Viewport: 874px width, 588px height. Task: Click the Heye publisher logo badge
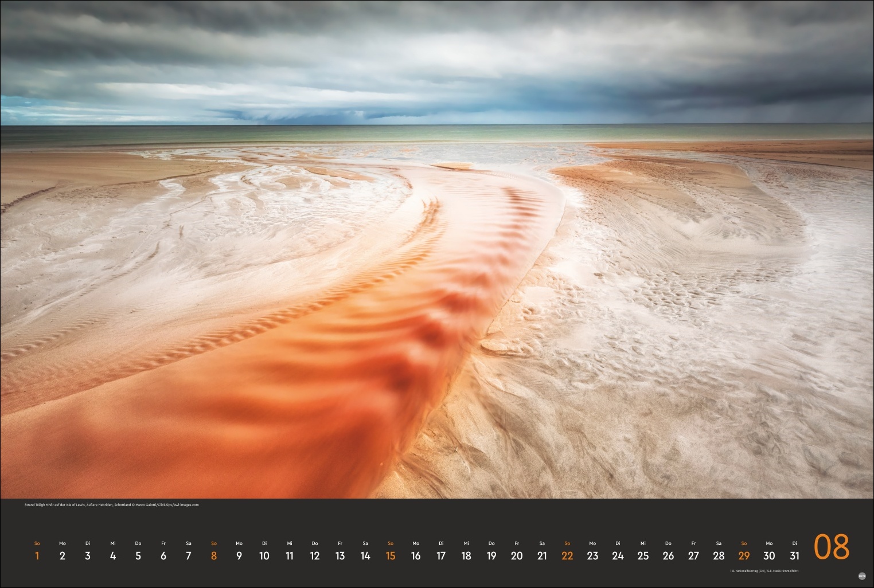862,578
